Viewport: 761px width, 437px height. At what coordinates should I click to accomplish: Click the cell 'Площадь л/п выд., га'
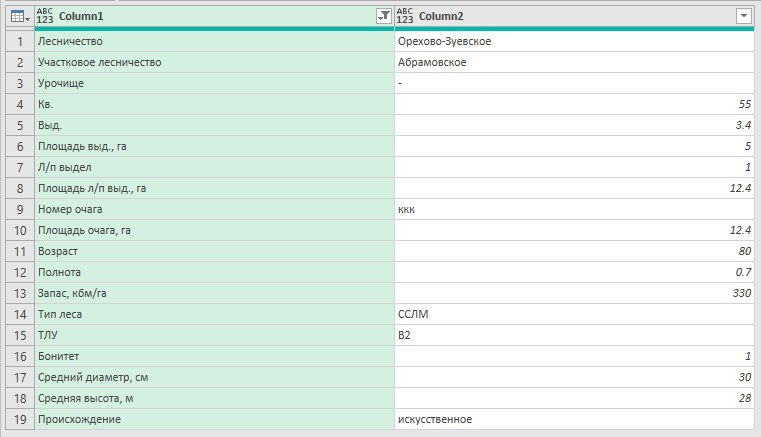tap(215, 188)
